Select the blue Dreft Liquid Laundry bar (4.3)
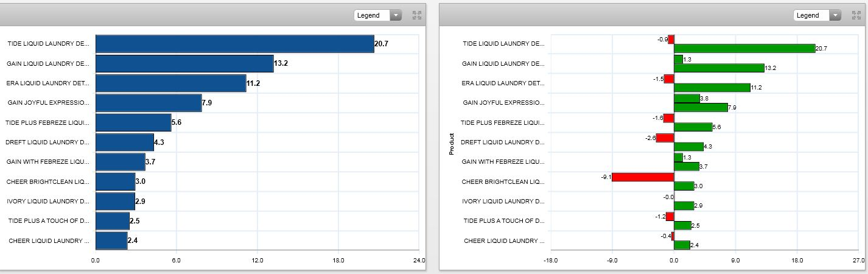This screenshot has height=274, width=868. click(125, 142)
